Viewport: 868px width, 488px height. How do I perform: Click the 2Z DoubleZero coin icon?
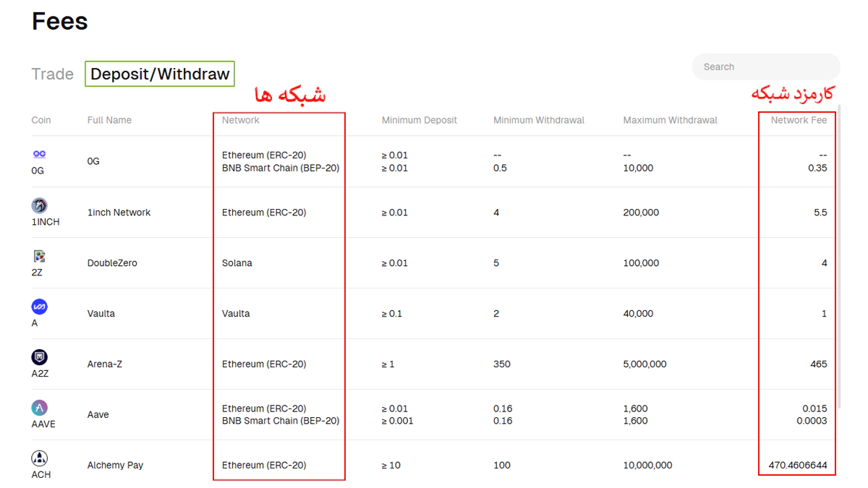click(x=39, y=256)
